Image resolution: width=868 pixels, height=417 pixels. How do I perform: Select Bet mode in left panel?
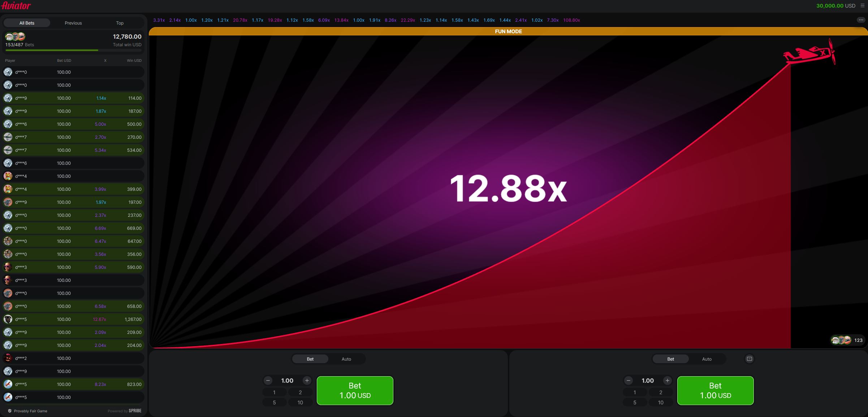click(310, 359)
